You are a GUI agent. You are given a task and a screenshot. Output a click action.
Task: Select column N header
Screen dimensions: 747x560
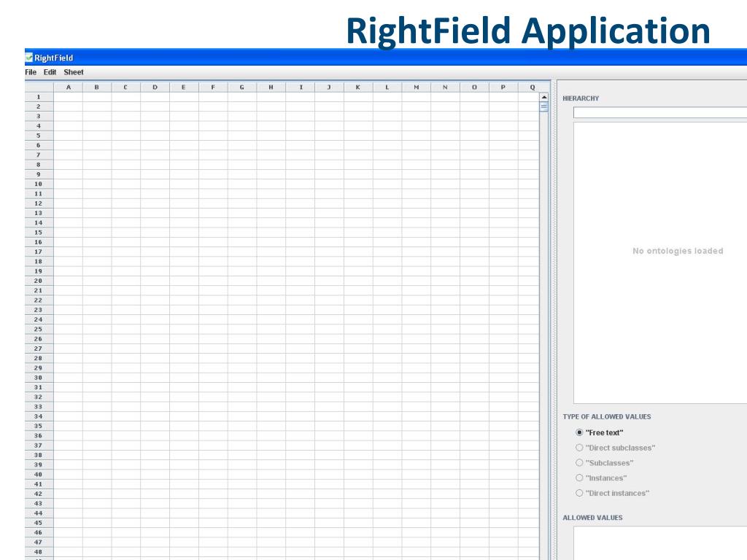point(446,87)
